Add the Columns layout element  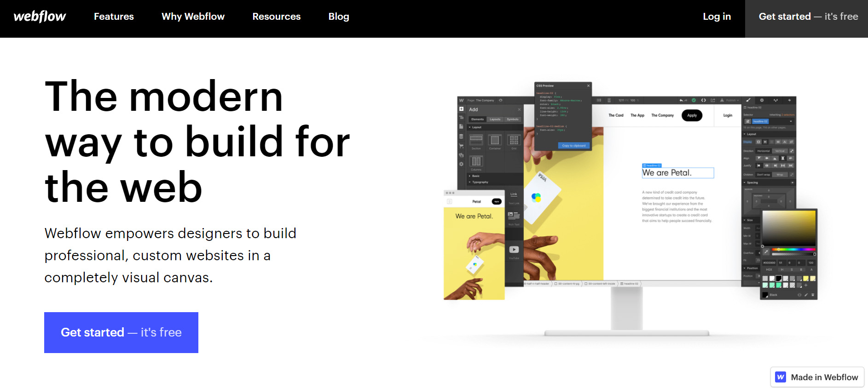(x=476, y=163)
